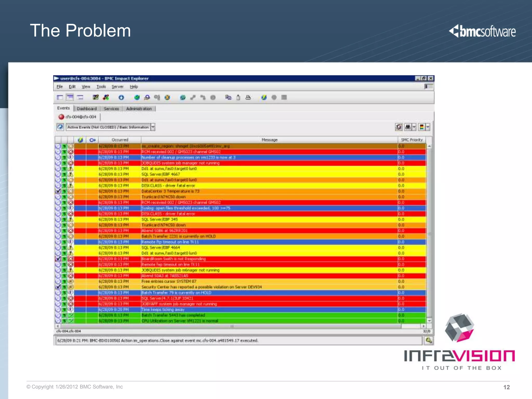Select the 'JOBYAFF system job manager' row
The width and height of the screenshot is (532, 399).
coord(240,304)
